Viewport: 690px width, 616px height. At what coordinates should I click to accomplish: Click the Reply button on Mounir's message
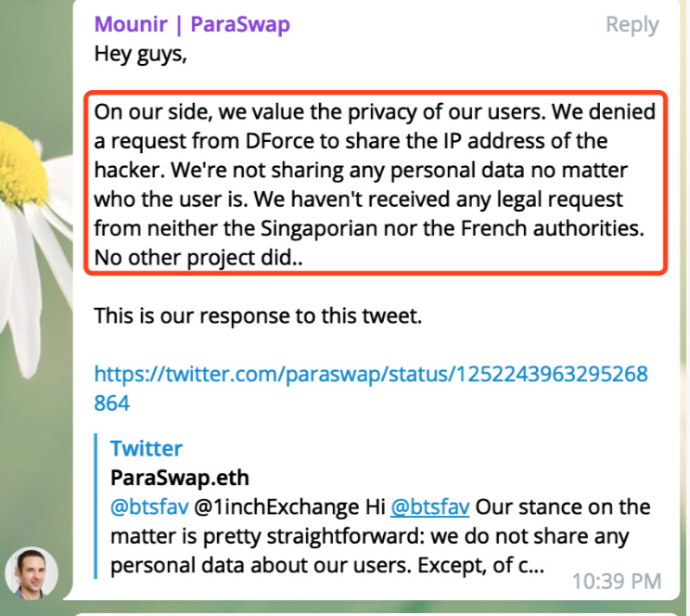tap(632, 25)
